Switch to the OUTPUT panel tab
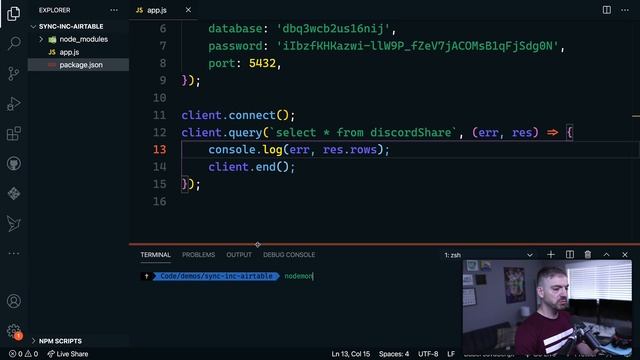640x360 pixels. click(239, 255)
